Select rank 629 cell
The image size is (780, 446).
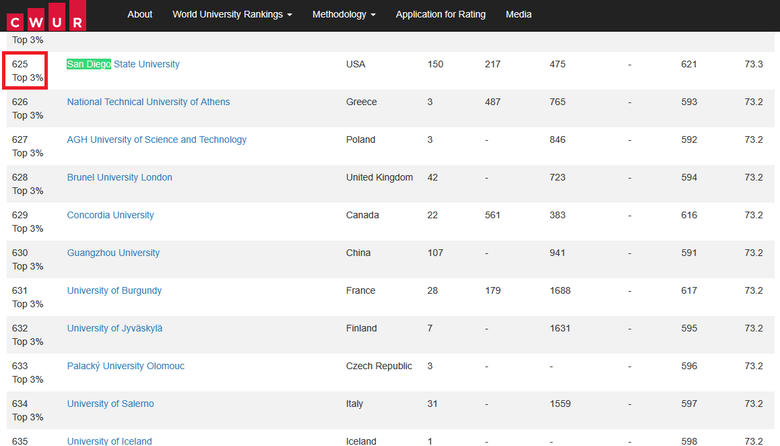(x=27, y=222)
